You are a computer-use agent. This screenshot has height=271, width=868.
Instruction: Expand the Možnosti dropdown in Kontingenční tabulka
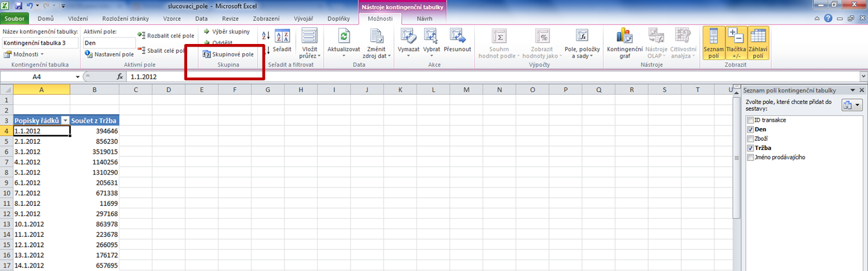pyautogui.click(x=23, y=54)
